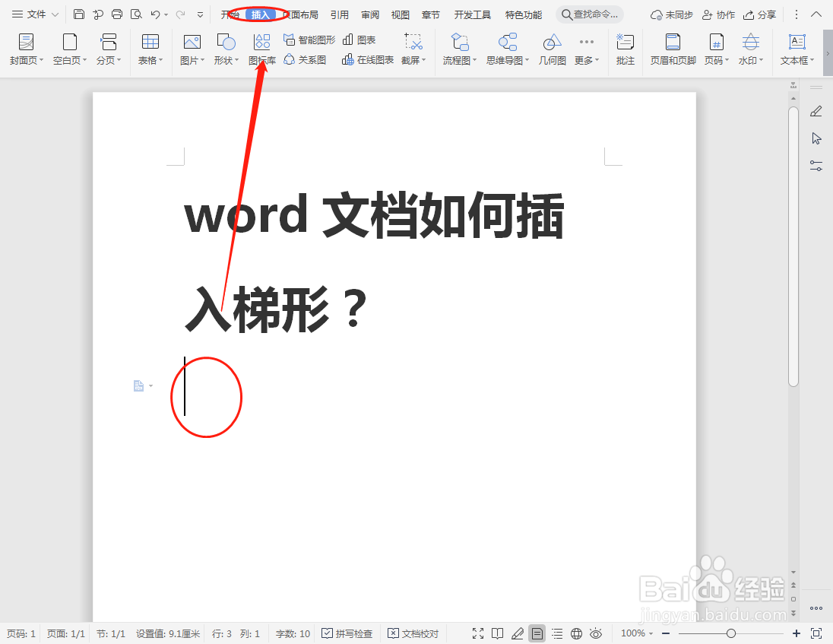833x644 pixels.
Task: Toggle 拼写检查 spell check in status bar
Action: (x=347, y=633)
